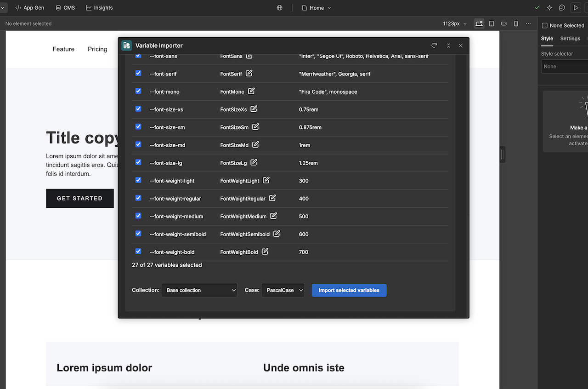Edit the FontMono variable name
The image size is (588, 389).
[251, 91]
